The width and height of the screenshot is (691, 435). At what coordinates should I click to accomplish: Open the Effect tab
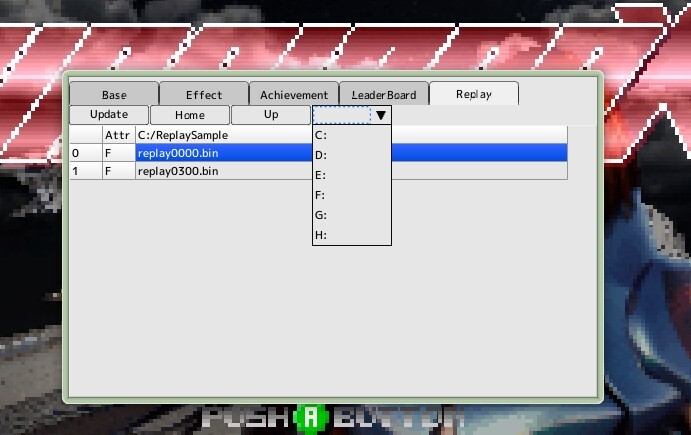tap(204, 94)
